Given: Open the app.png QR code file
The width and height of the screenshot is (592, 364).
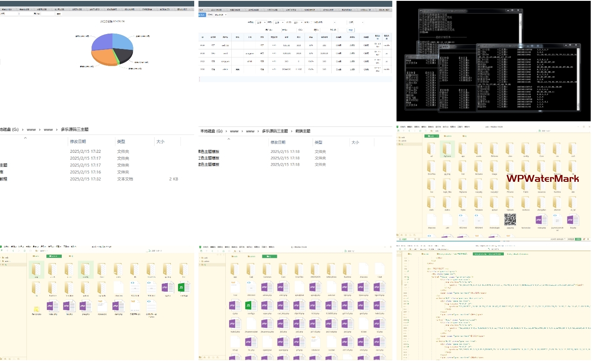Looking at the screenshot, I should (x=510, y=220).
